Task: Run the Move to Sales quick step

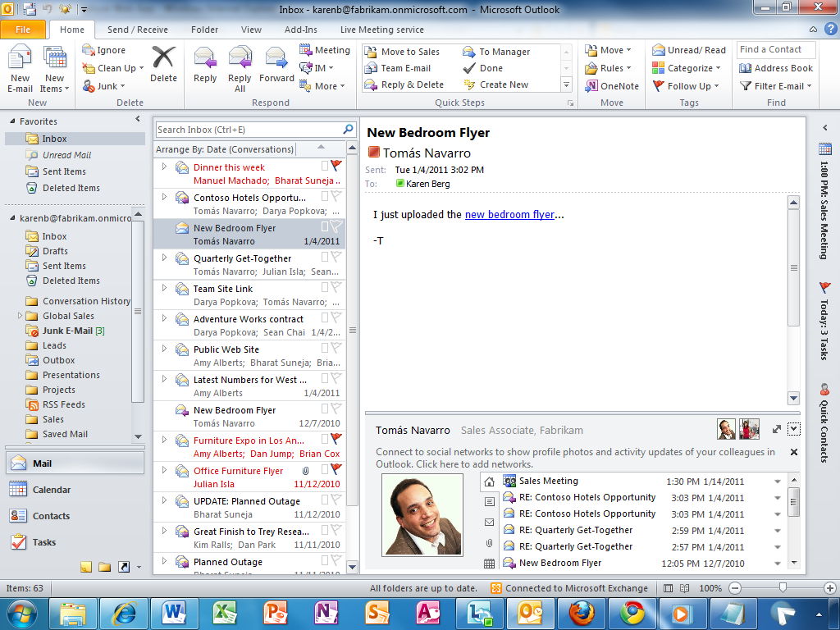Action: [x=402, y=52]
